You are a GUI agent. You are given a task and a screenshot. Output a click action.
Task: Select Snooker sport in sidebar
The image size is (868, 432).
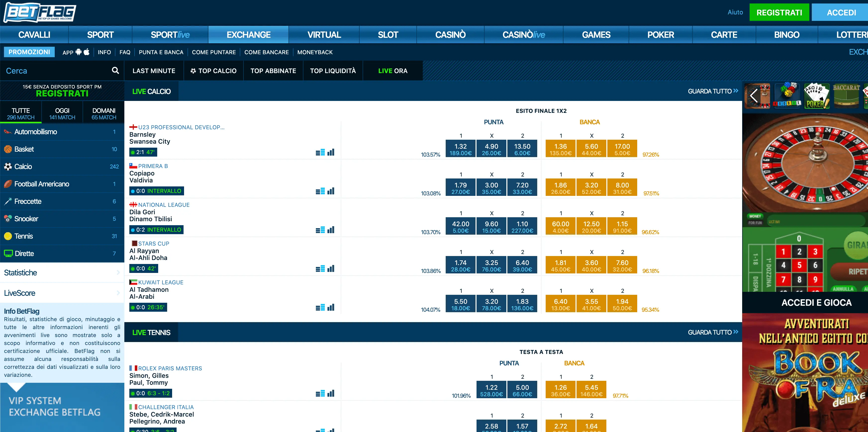coord(62,218)
